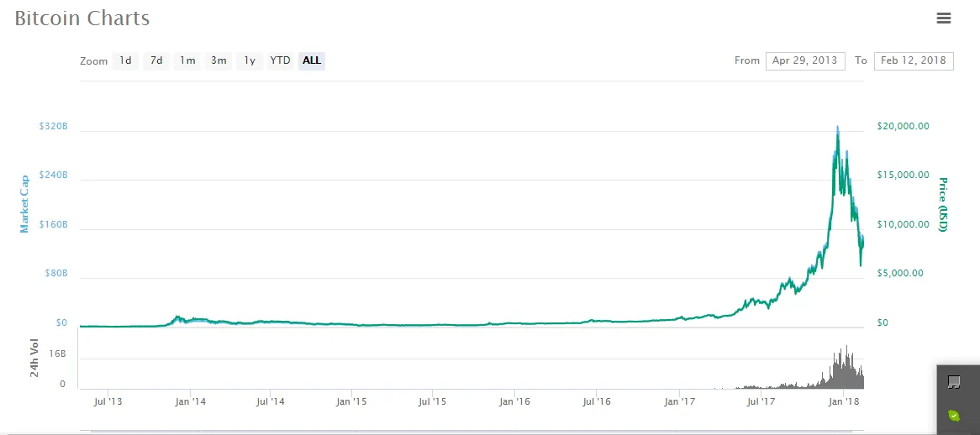Select the YTD zoom option

click(280, 60)
